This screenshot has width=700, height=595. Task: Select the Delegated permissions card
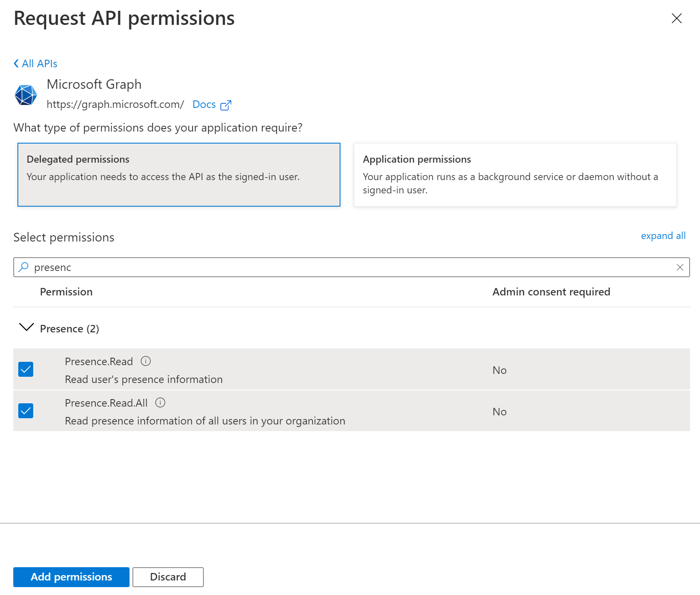point(179,175)
